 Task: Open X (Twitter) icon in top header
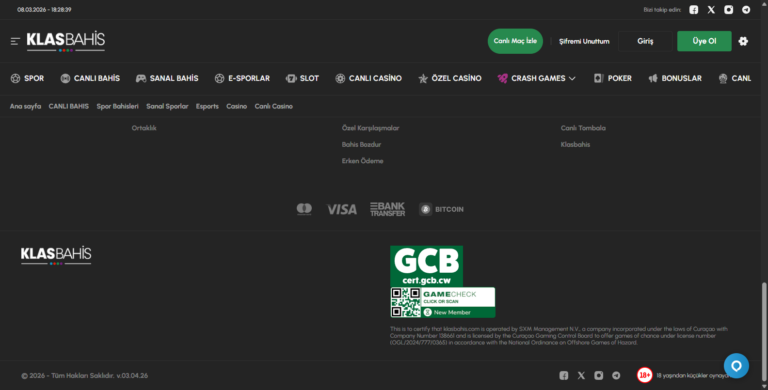point(711,10)
